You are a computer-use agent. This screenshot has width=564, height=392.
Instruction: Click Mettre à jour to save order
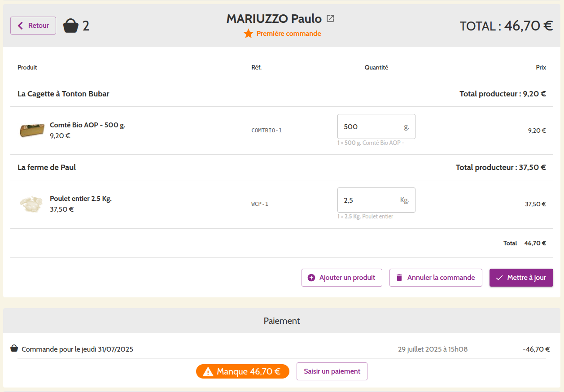pos(521,278)
